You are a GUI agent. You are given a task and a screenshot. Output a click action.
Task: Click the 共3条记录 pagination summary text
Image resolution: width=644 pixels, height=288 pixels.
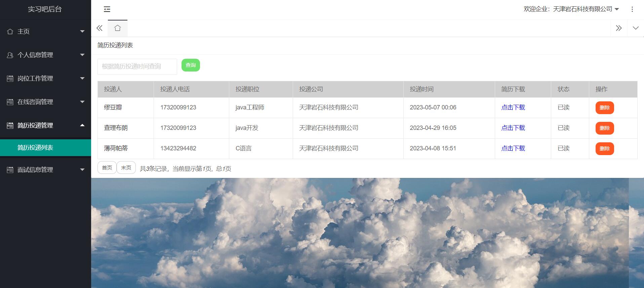coord(186,169)
